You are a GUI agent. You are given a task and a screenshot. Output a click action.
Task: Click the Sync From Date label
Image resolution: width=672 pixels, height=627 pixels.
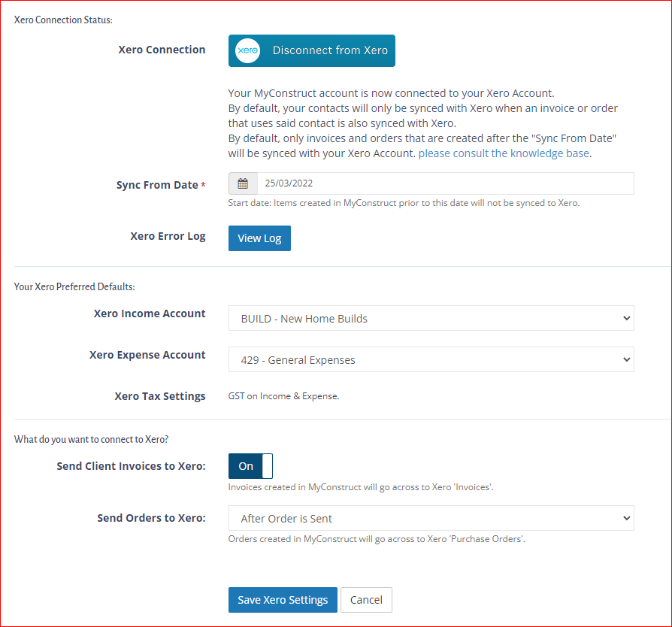click(157, 185)
